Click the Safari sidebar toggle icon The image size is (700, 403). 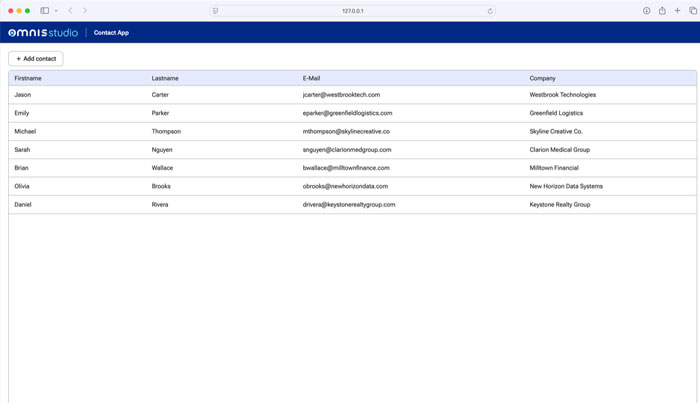[45, 11]
